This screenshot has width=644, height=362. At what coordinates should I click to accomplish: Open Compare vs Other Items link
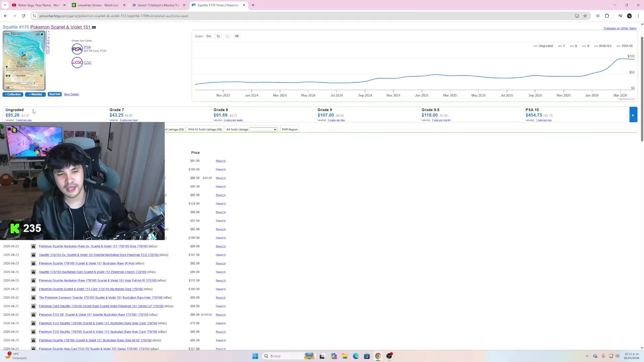(x=620, y=28)
